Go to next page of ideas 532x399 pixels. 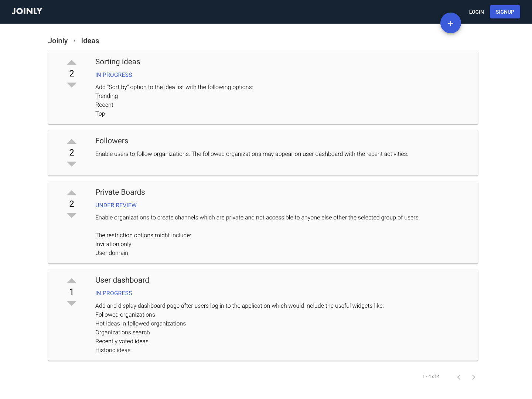tap(473, 377)
